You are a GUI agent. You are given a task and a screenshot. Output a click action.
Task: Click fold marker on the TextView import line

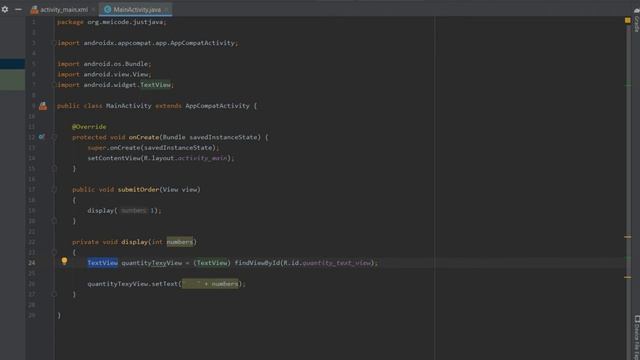coord(54,85)
